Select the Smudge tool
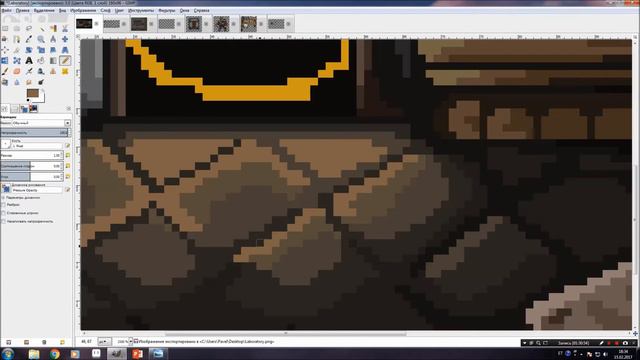 point(29,82)
